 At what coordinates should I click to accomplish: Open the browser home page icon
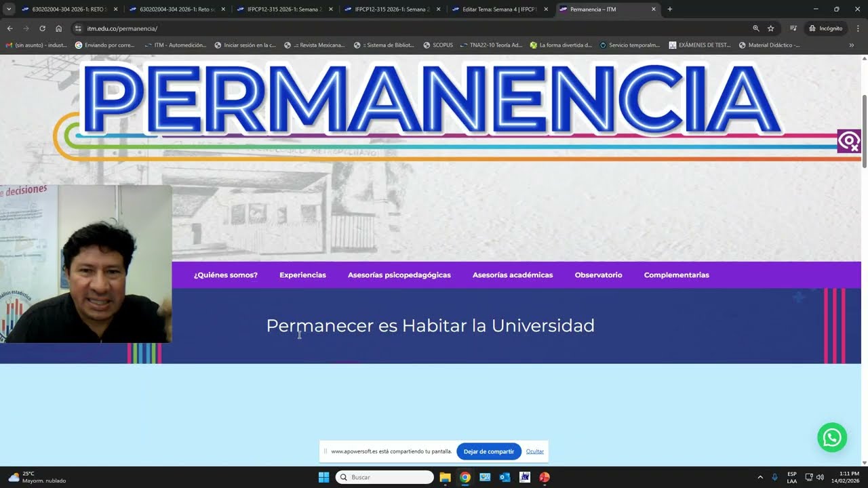point(59,28)
